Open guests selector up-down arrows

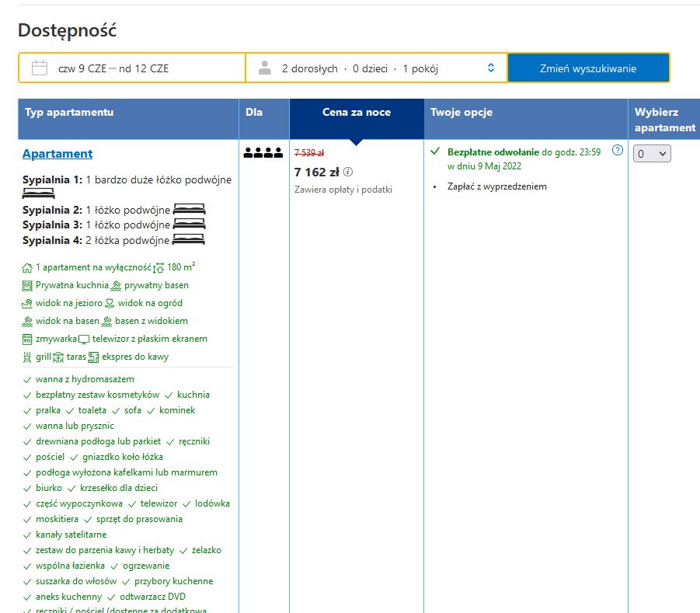point(491,68)
